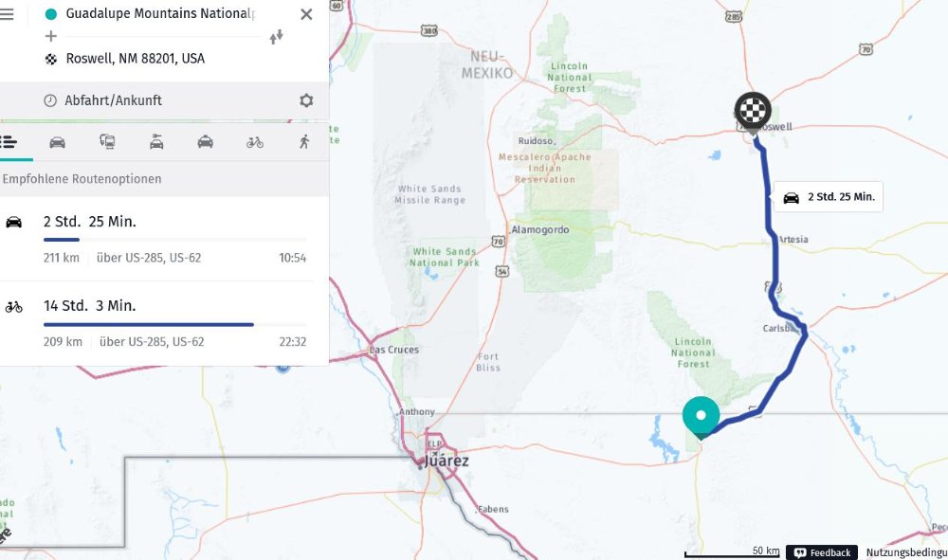Image resolution: width=948 pixels, height=560 pixels.
Task: Open the hamburger menu
Action: pyautogui.click(x=6, y=14)
